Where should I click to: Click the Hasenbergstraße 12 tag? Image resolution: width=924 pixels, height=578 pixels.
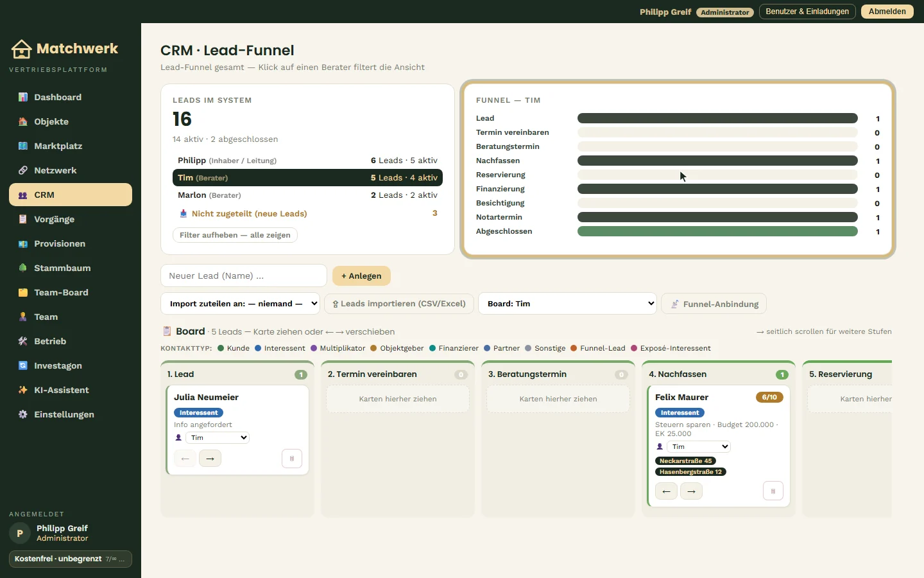click(x=690, y=472)
